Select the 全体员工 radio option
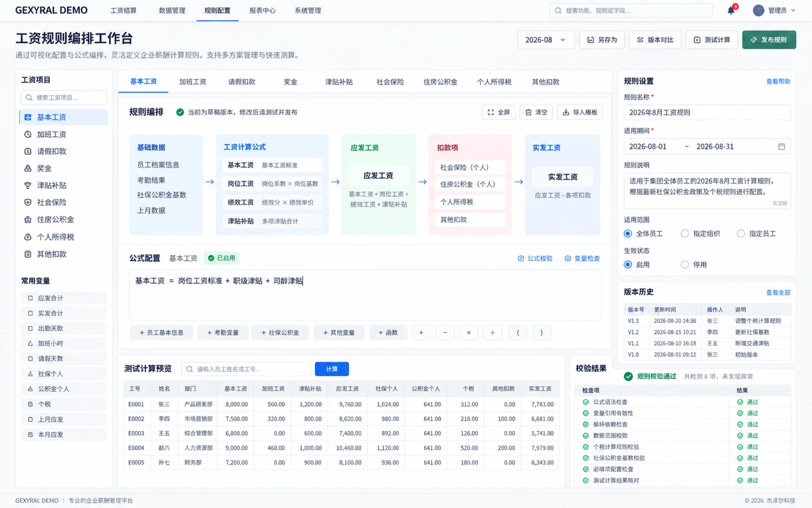Screen dimensions: 812x508 pyautogui.click(x=628, y=234)
